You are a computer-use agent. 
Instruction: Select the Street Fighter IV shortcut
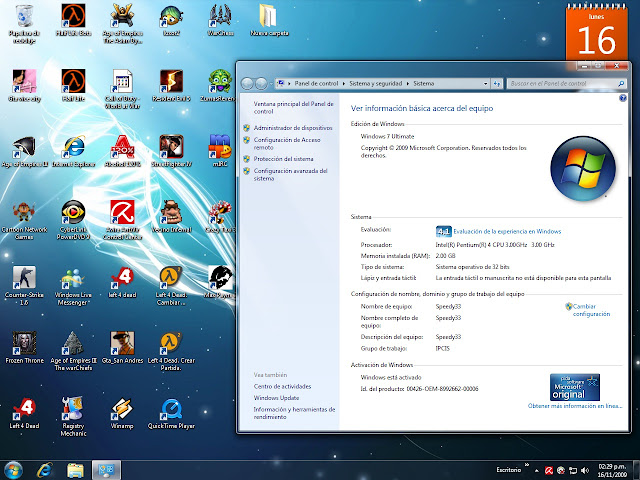click(170, 146)
